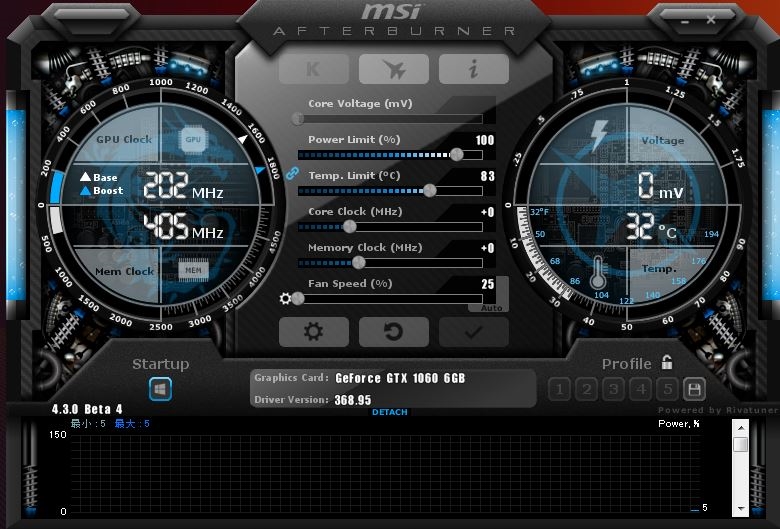Open settings with the gear button

pyautogui.click(x=314, y=331)
